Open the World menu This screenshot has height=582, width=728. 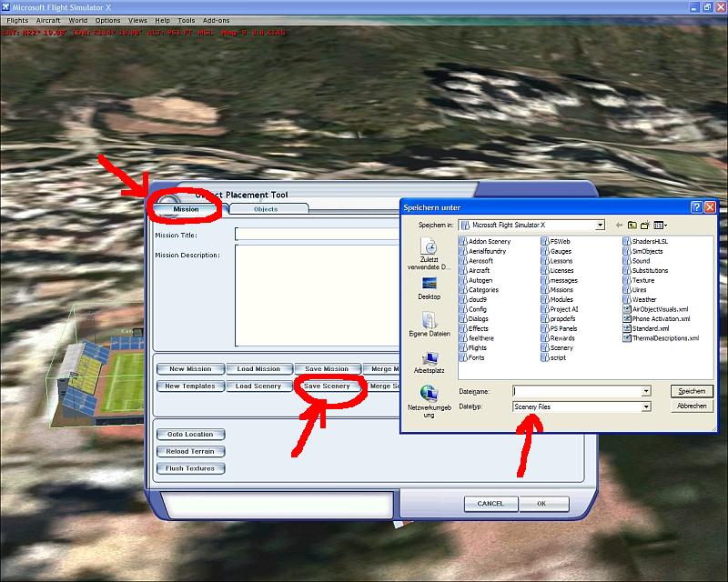point(78,20)
